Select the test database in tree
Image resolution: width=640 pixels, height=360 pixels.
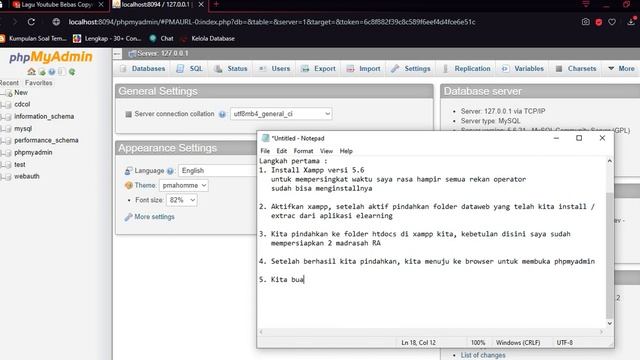20,164
